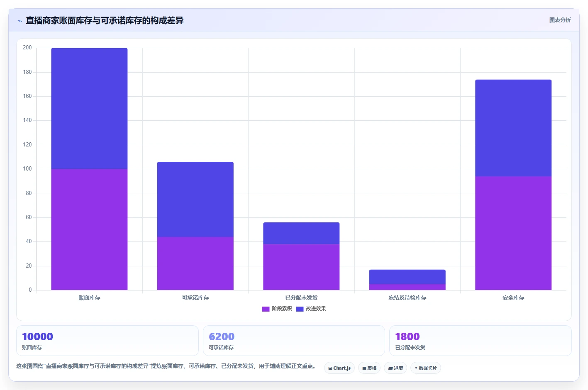Click the 100 y-axis value

[27, 169]
